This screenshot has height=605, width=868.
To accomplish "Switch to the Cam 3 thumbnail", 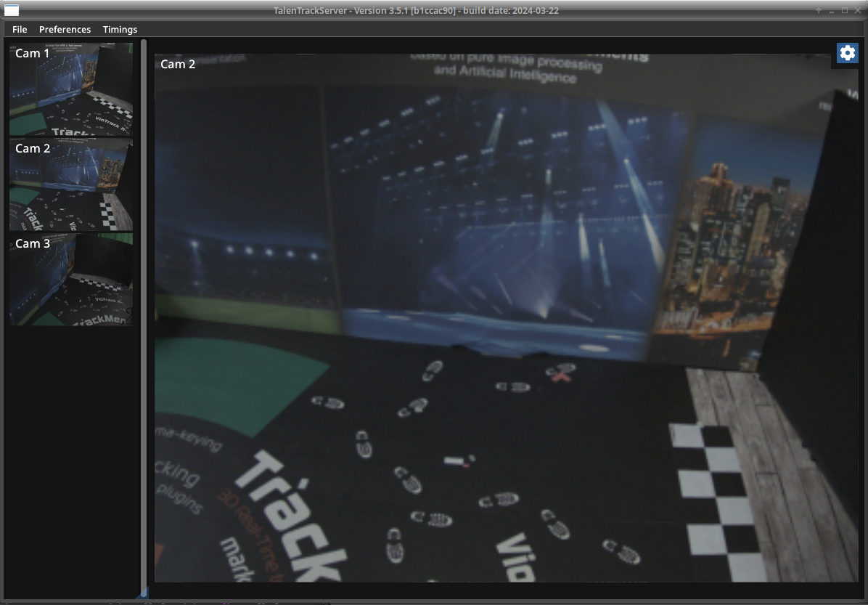I will click(x=71, y=280).
